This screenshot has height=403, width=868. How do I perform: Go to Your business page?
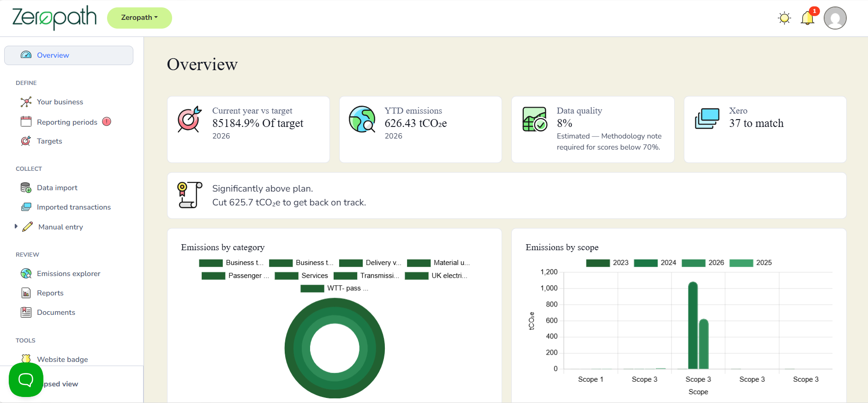pyautogui.click(x=60, y=102)
